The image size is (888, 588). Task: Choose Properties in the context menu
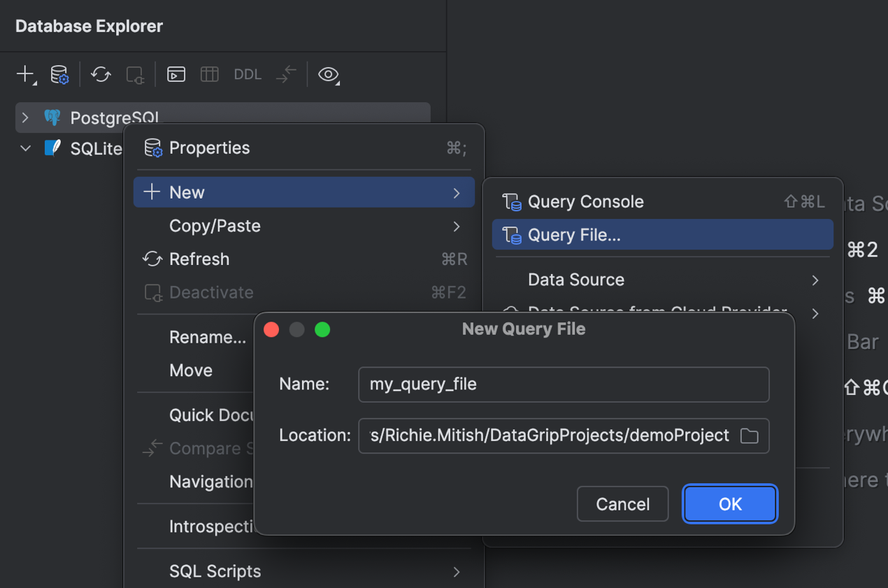click(x=209, y=148)
